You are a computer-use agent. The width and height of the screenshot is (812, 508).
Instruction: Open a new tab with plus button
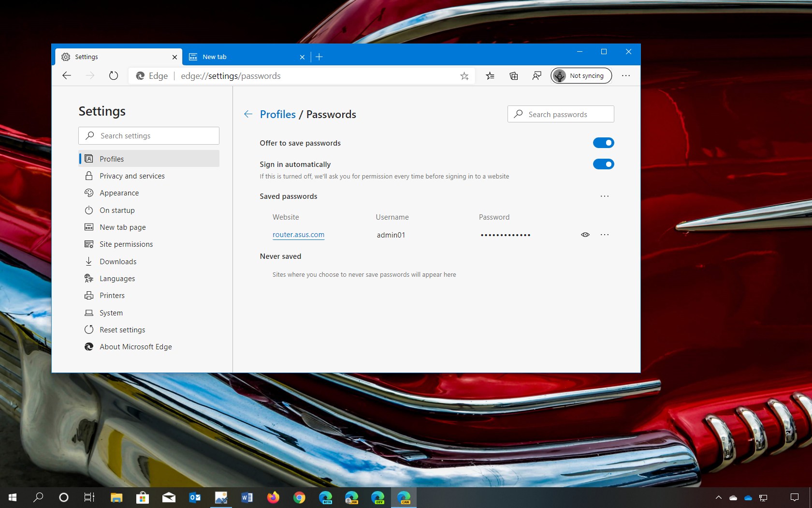pyautogui.click(x=319, y=57)
